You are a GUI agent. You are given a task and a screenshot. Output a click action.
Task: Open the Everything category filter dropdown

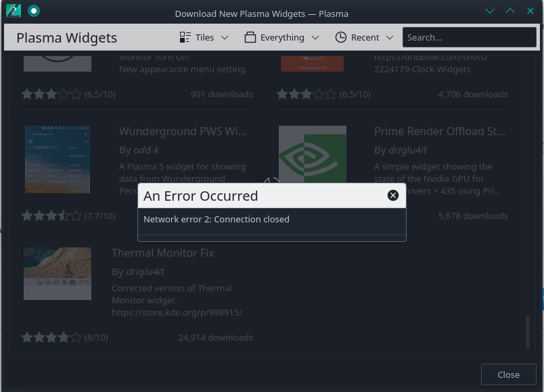(281, 37)
